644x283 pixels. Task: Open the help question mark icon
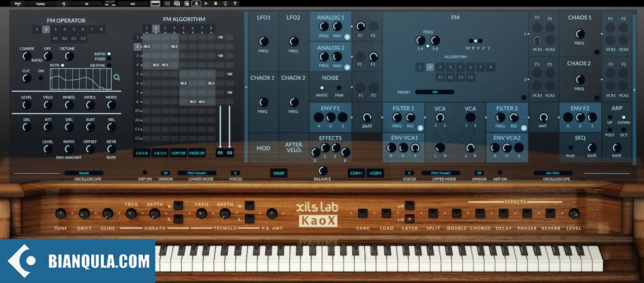235,3
